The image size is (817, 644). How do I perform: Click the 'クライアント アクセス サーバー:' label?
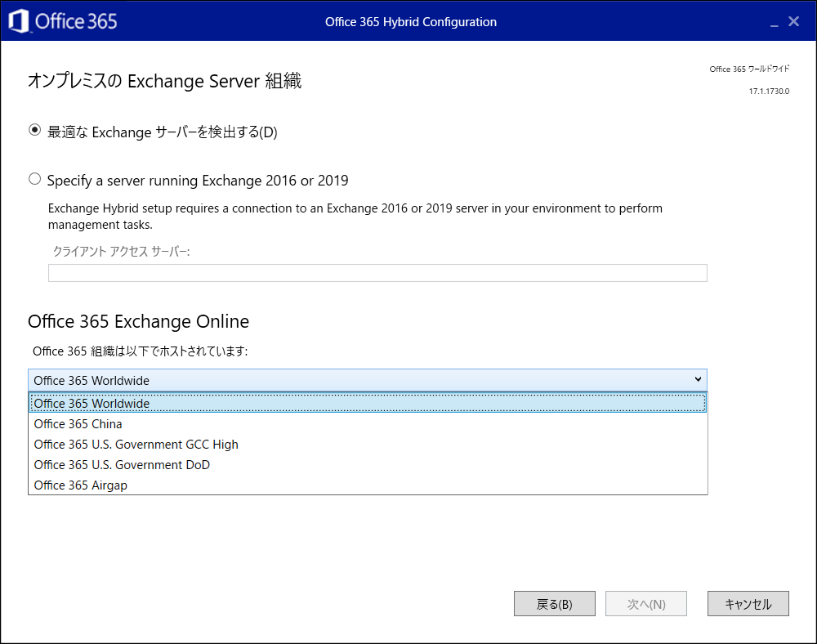(122, 252)
